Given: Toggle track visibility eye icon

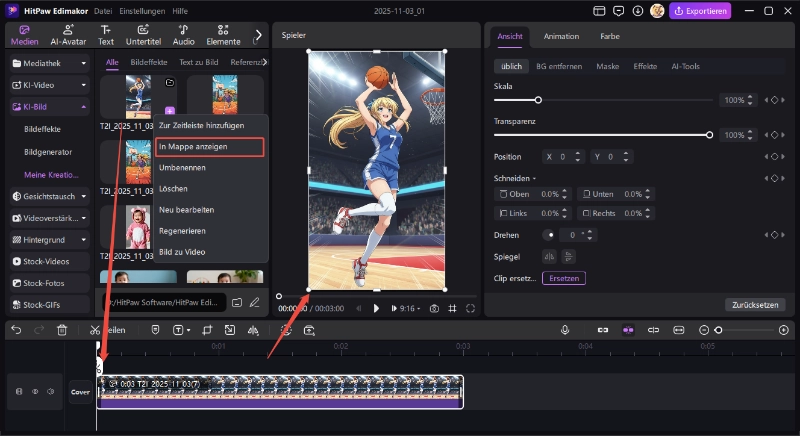Looking at the screenshot, I should 34,392.
